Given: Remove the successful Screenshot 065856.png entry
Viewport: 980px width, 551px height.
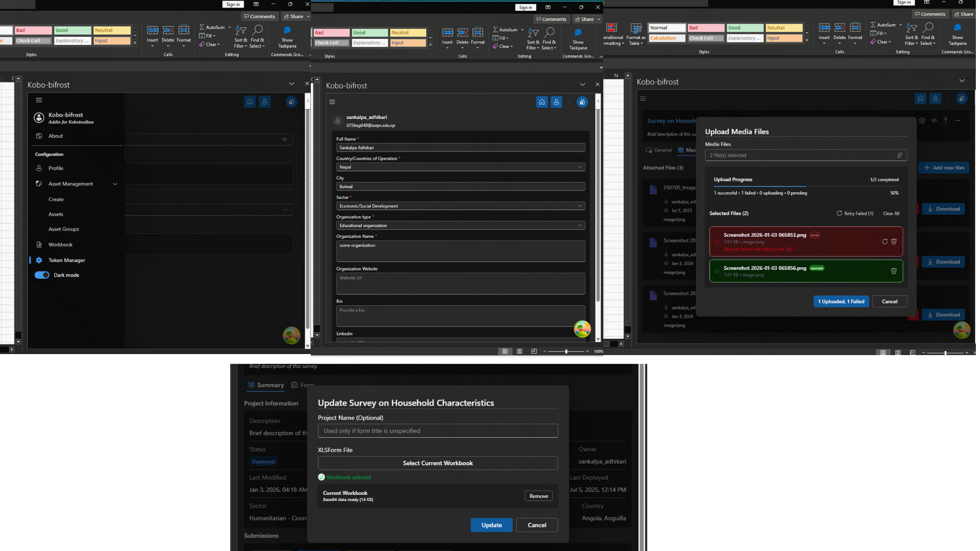Looking at the screenshot, I should pyautogui.click(x=894, y=271).
